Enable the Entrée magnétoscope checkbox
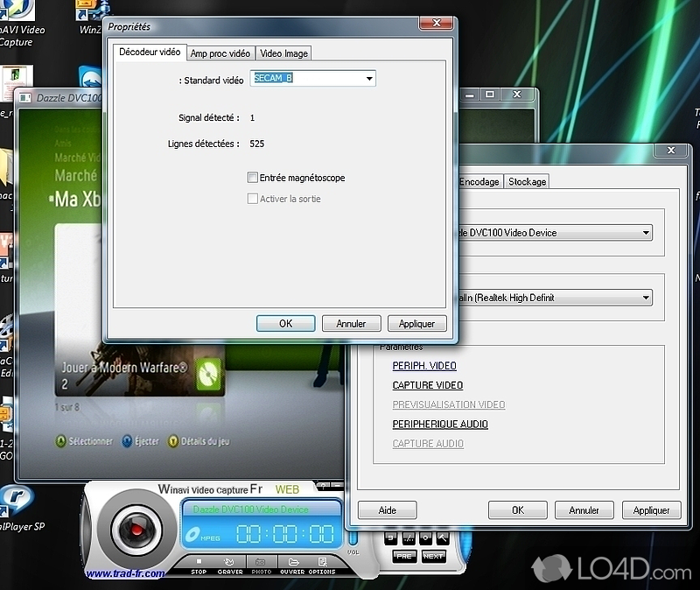The height and width of the screenshot is (590, 700). click(253, 178)
